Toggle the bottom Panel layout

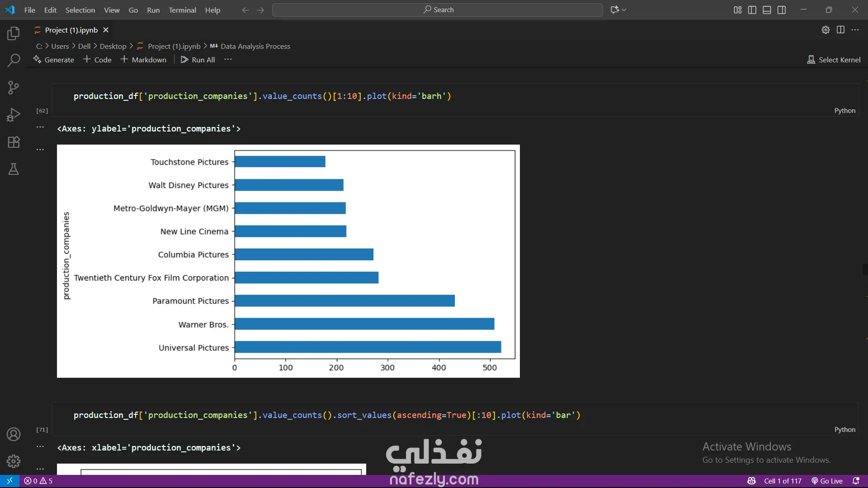(767, 10)
